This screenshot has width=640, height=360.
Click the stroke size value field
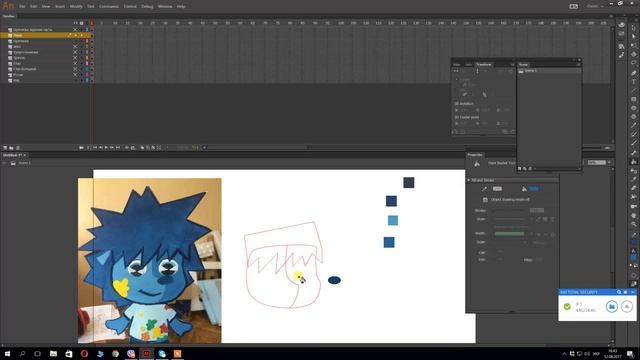(537, 211)
